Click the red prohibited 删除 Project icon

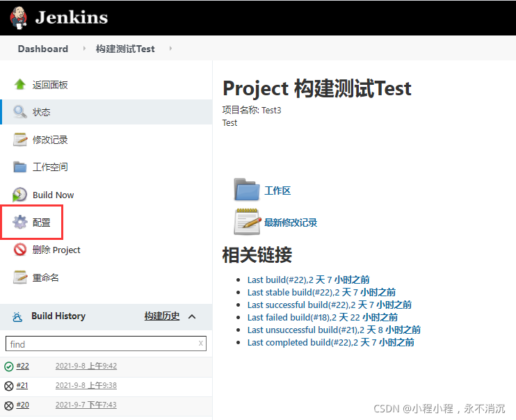click(19, 250)
